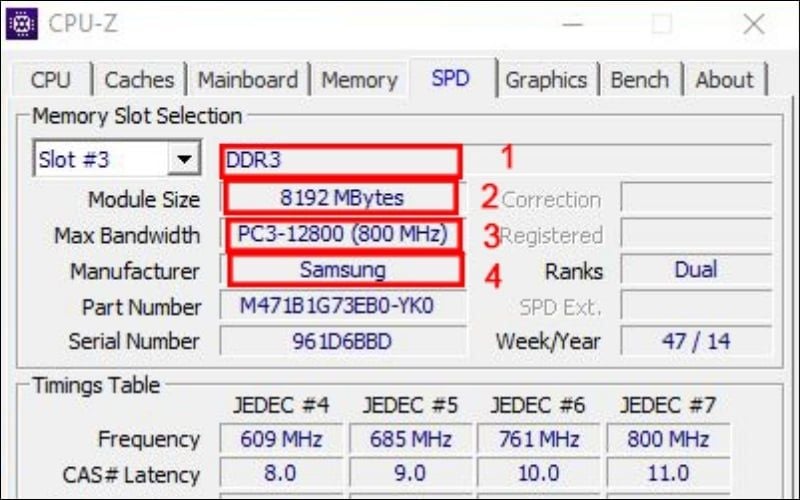Screen dimensions: 800x500
Task: Click the empty Registered field
Action: pyautogui.click(x=696, y=234)
